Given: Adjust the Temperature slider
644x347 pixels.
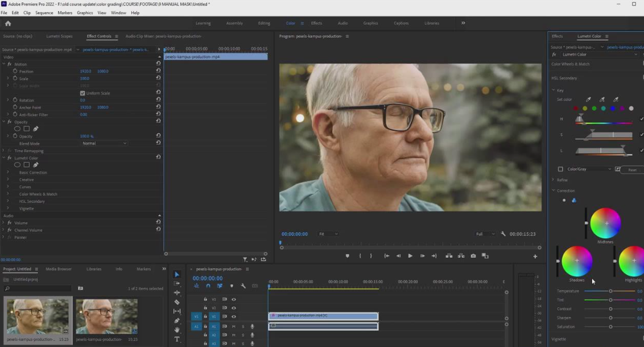Looking at the screenshot, I should pyautogui.click(x=609, y=291).
